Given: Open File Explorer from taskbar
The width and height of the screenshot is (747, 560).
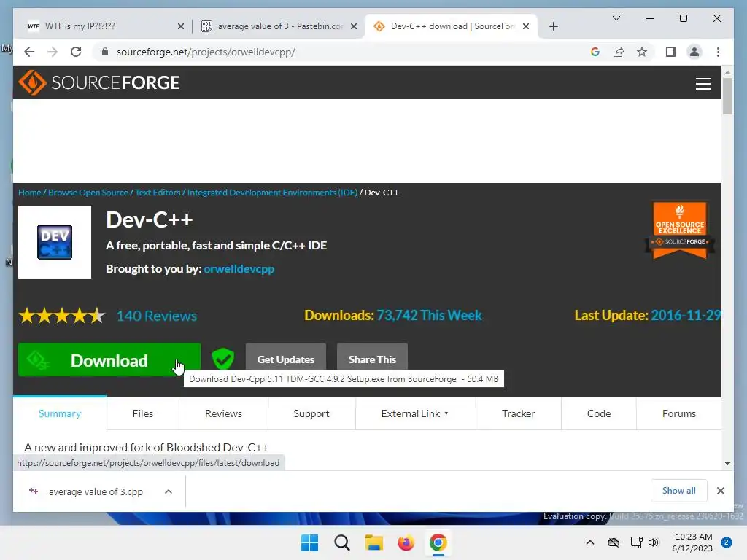Looking at the screenshot, I should pos(374,542).
